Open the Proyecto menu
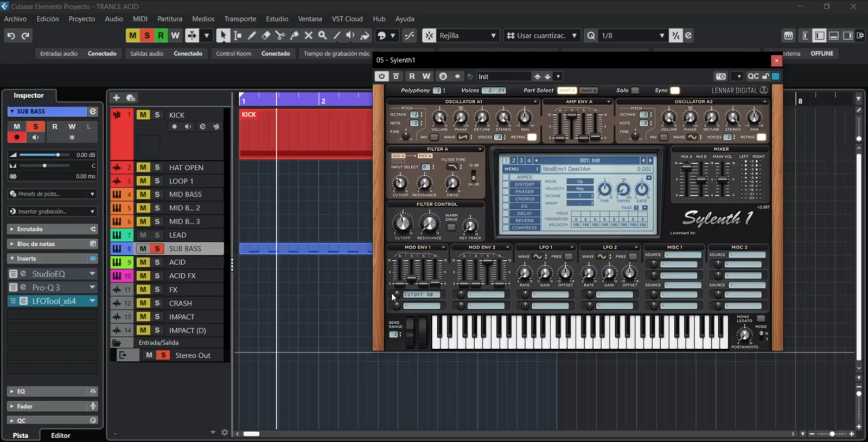This screenshot has height=442, width=868. pos(81,19)
